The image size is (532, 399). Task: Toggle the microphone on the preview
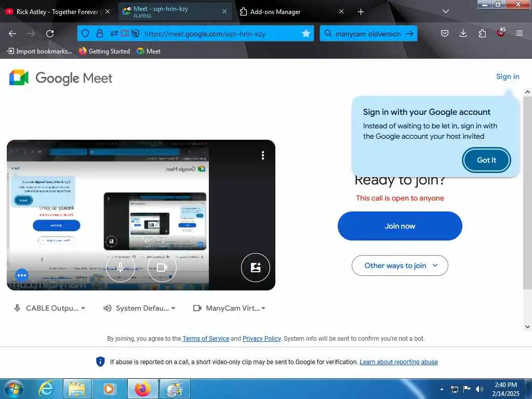121,268
